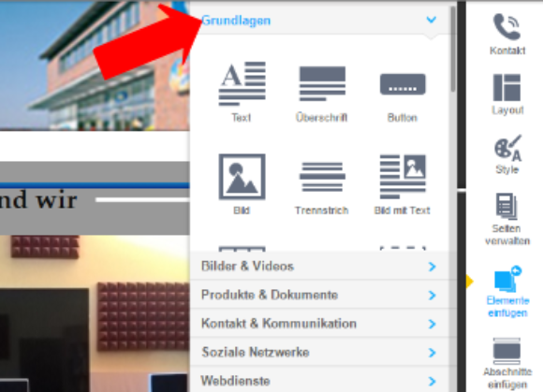Image resolution: width=543 pixels, height=392 pixels.
Task: Open the Layout sidebar panel
Action: [x=507, y=94]
